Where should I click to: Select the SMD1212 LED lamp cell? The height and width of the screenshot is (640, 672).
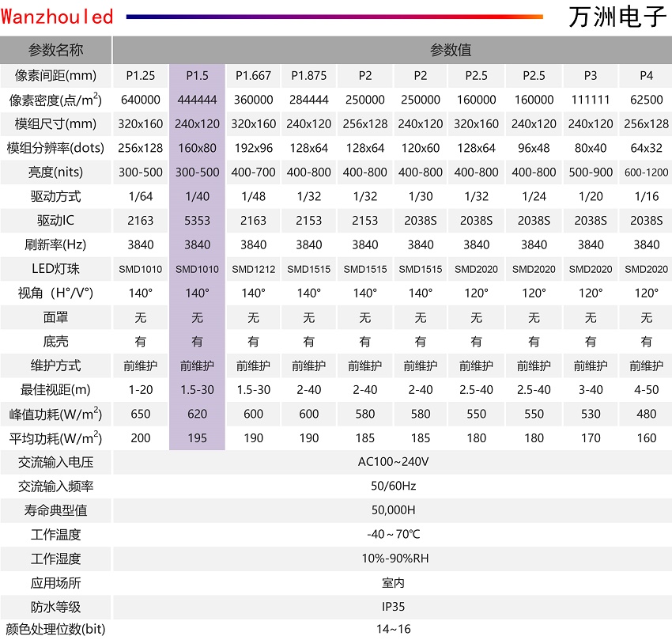[253, 269]
